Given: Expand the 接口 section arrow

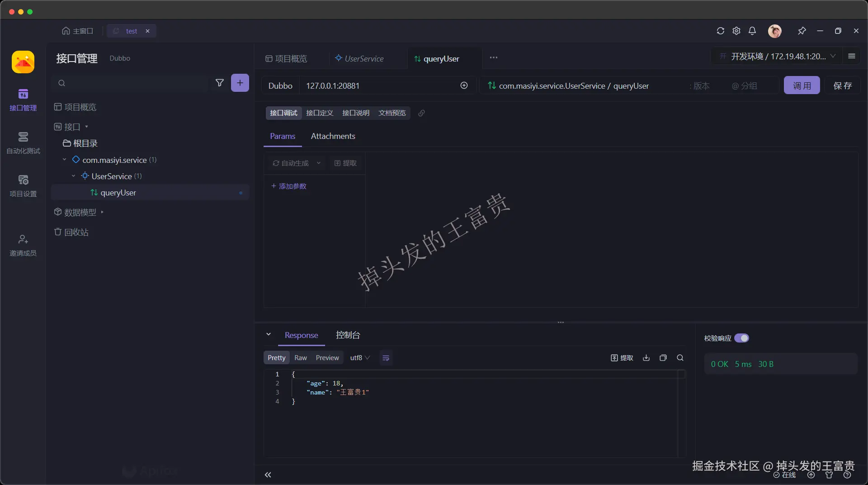Looking at the screenshot, I should click(x=86, y=127).
